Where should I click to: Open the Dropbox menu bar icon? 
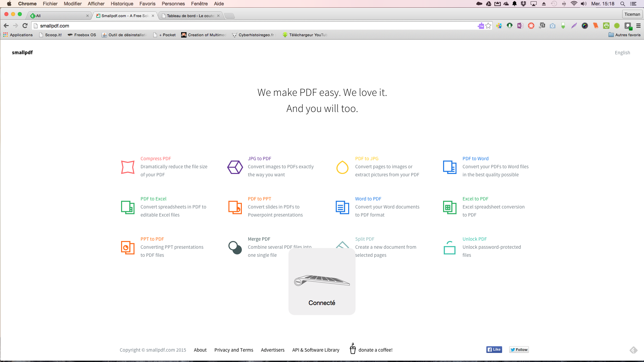point(523,4)
